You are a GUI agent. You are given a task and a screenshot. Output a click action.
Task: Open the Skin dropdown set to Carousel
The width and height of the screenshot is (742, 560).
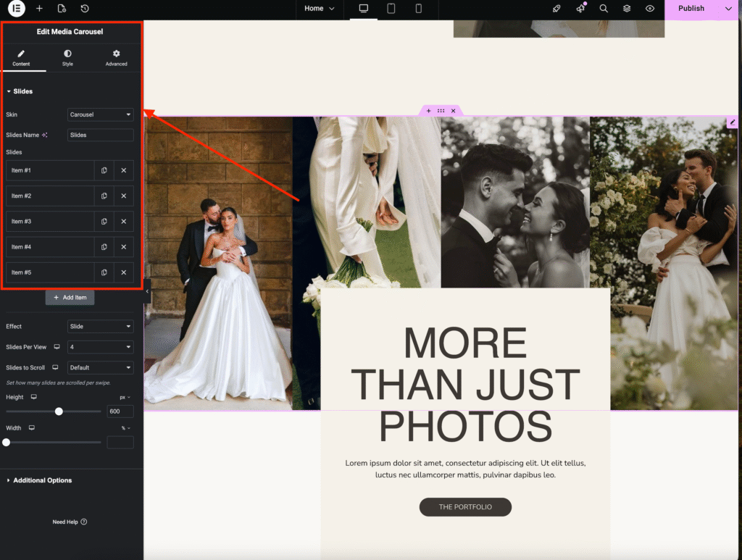tap(101, 114)
